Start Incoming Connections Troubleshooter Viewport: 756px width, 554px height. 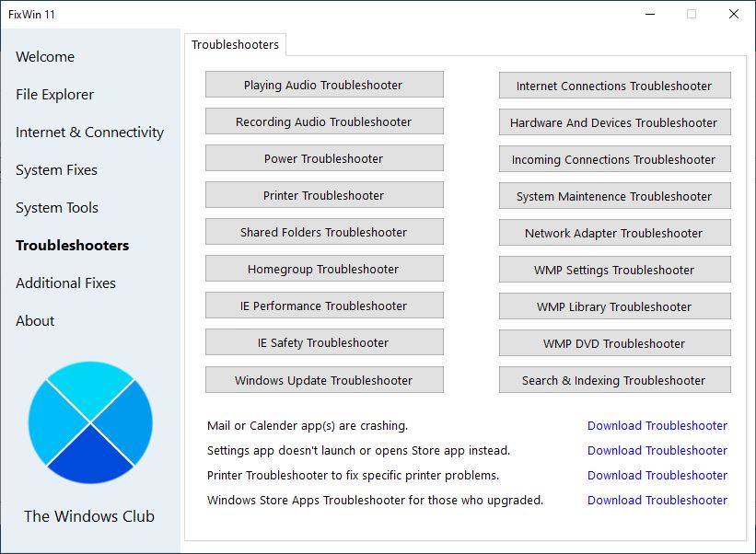point(615,159)
